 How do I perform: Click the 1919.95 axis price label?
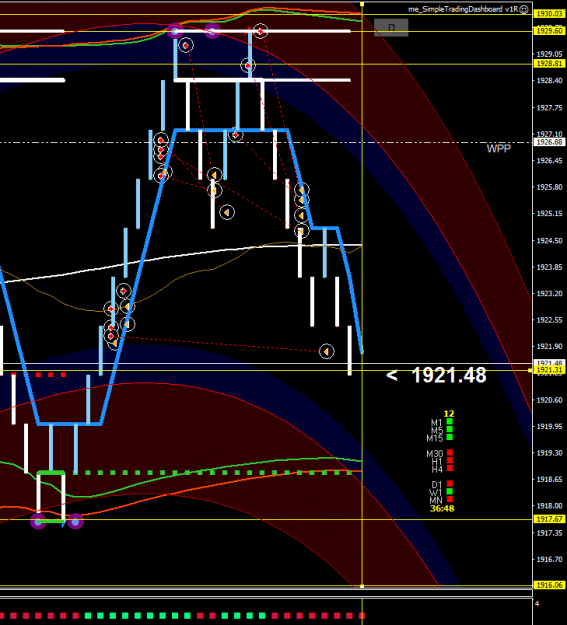point(549,426)
